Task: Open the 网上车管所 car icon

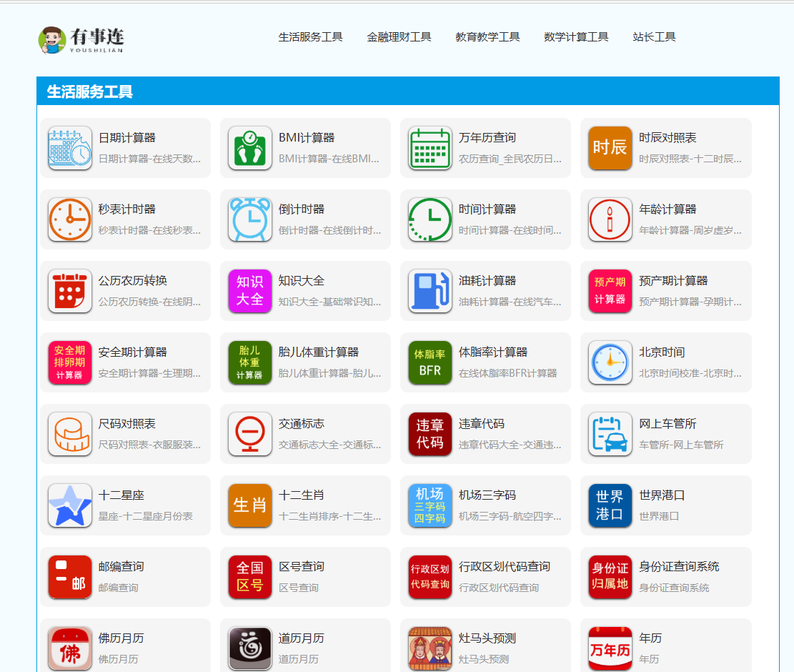Action: tap(610, 434)
